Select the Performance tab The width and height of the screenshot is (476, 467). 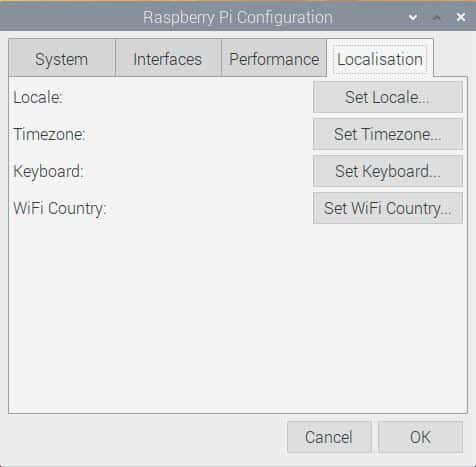(274, 58)
